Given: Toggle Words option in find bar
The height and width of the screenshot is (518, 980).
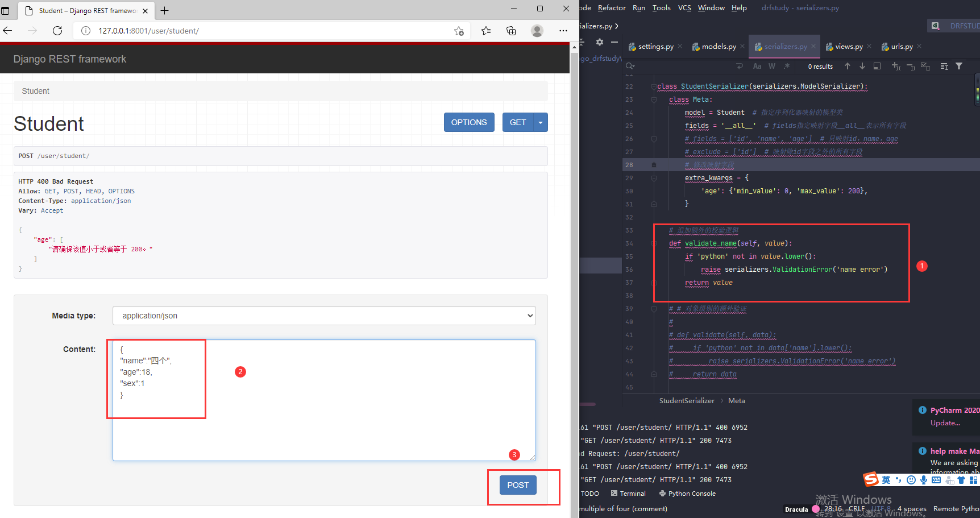Looking at the screenshot, I should (771, 67).
